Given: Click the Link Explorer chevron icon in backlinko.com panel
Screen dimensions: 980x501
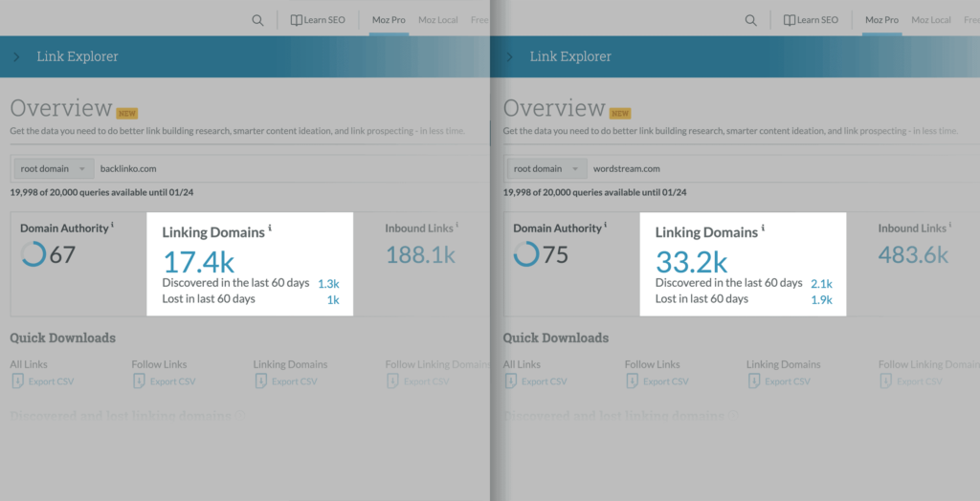Looking at the screenshot, I should (16, 57).
